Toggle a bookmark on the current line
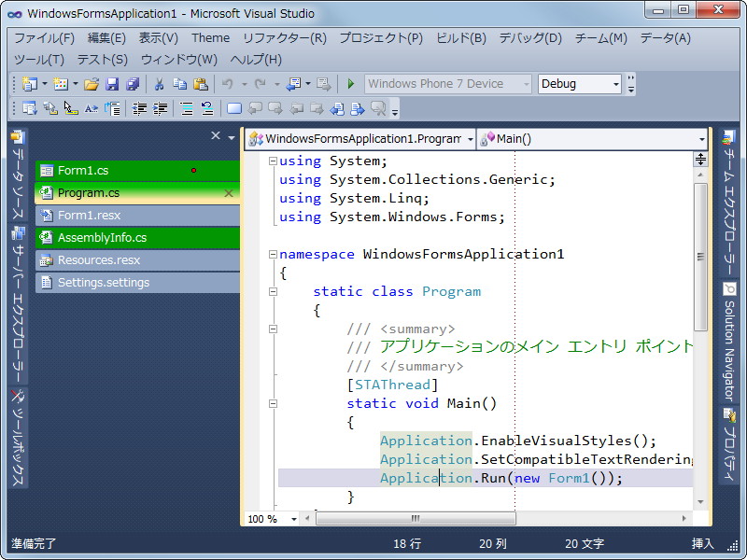 point(234,108)
